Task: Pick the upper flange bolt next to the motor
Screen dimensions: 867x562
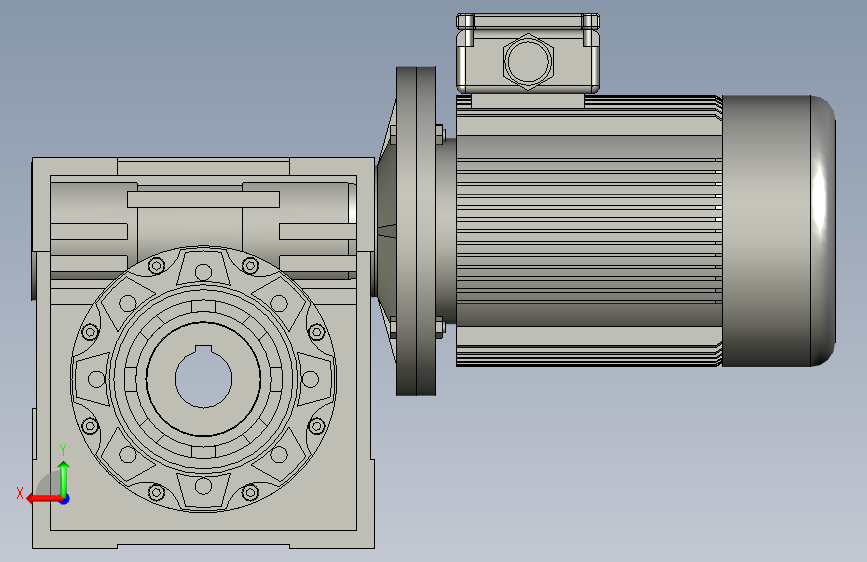Action: [x=440, y=134]
